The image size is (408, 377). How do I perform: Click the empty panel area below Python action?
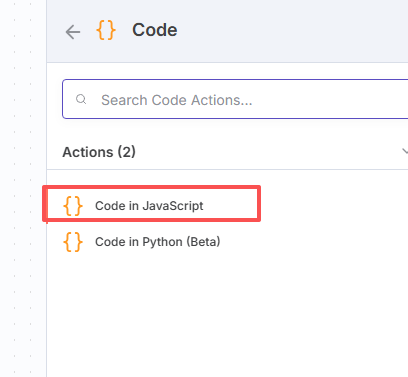[227, 317]
